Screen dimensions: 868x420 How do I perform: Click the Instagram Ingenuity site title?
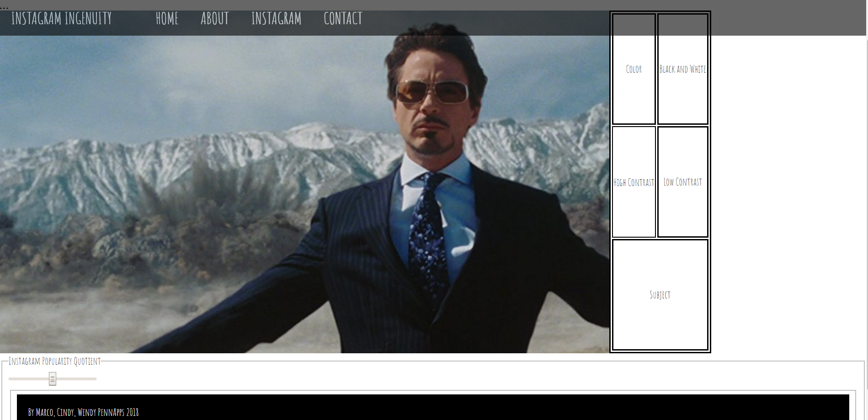coord(61,19)
